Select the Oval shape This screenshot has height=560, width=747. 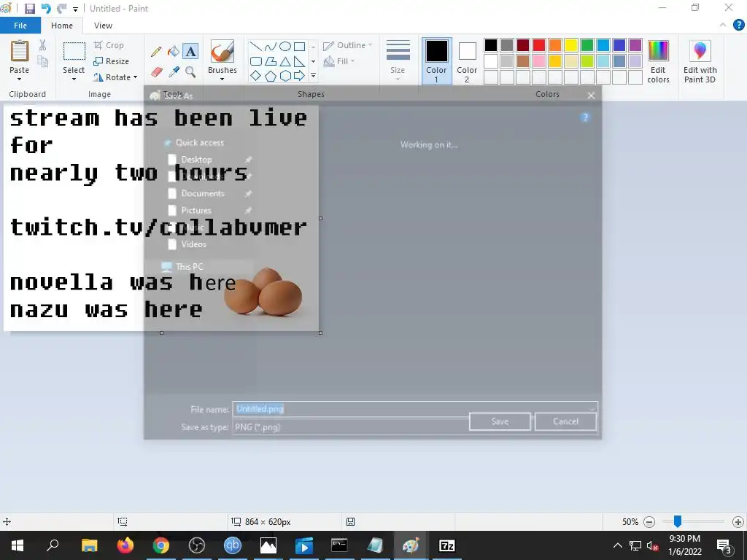point(285,47)
